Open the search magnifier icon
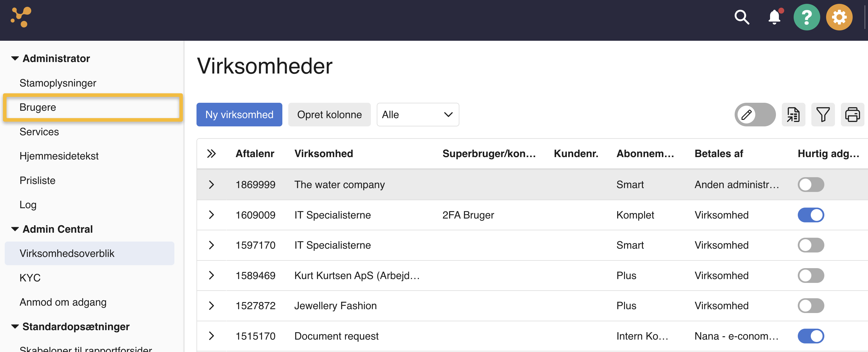 741,17
